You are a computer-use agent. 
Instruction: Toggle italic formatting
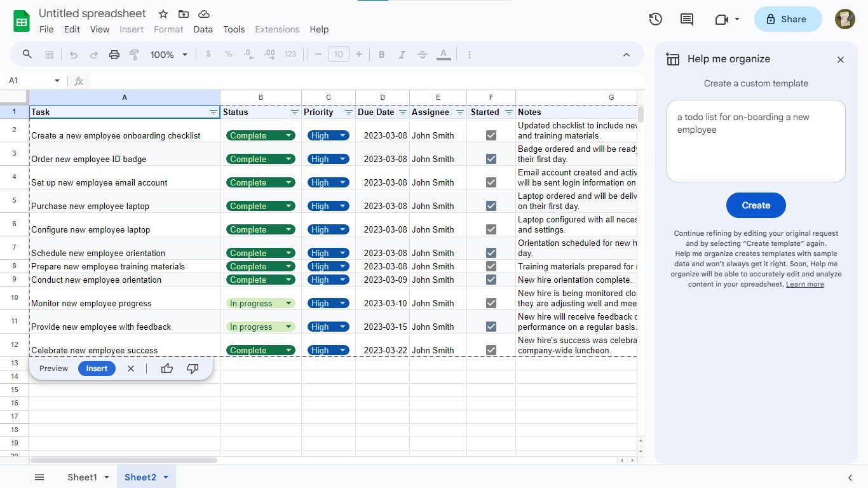click(402, 55)
